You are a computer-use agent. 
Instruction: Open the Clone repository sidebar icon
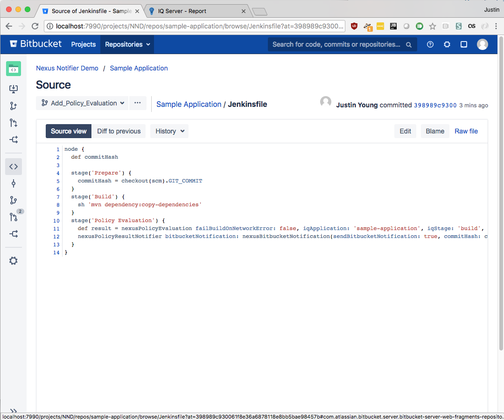pyautogui.click(x=14, y=89)
